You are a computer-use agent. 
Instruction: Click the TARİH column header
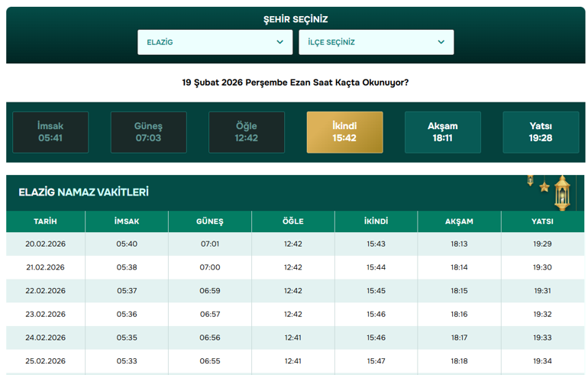click(45, 221)
